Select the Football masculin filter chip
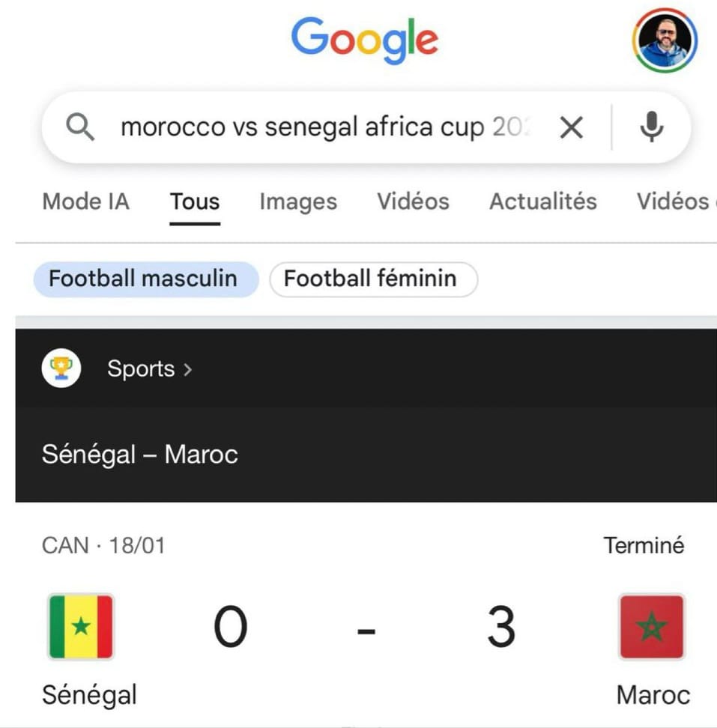Screen dimensions: 717x728 point(143,279)
